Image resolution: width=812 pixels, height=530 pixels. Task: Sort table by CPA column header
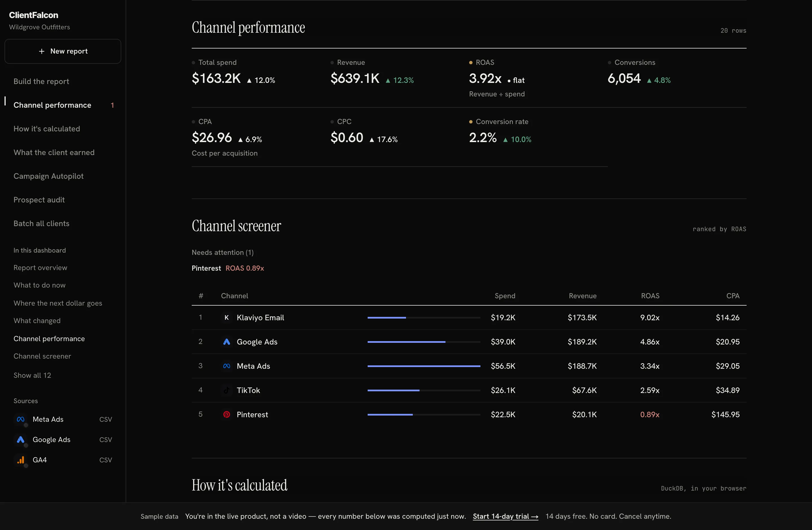coord(732,296)
